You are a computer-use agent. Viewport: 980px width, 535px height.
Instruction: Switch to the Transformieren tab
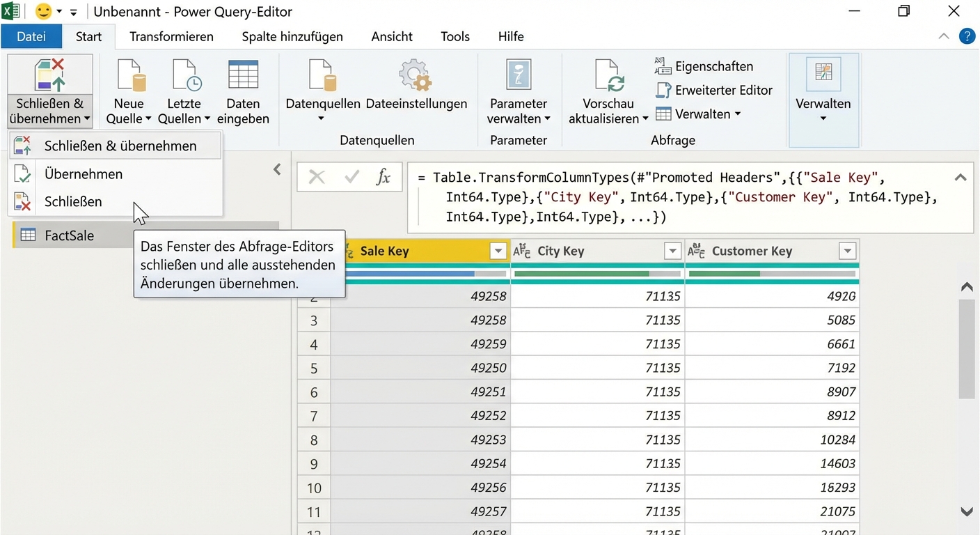coord(171,37)
